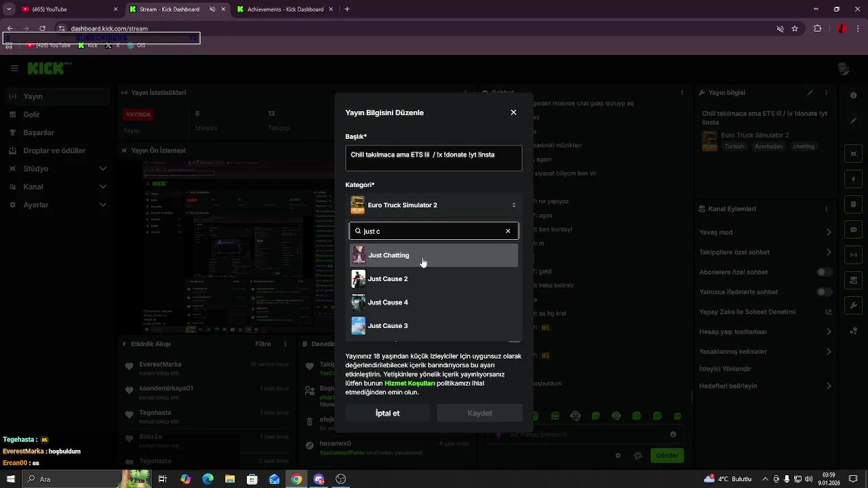Image resolution: width=868 pixels, height=488 pixels.
Task: Click the wrench tool icon in the rail beside Kanal Eylemleri
Action: [x=854, y=306]
